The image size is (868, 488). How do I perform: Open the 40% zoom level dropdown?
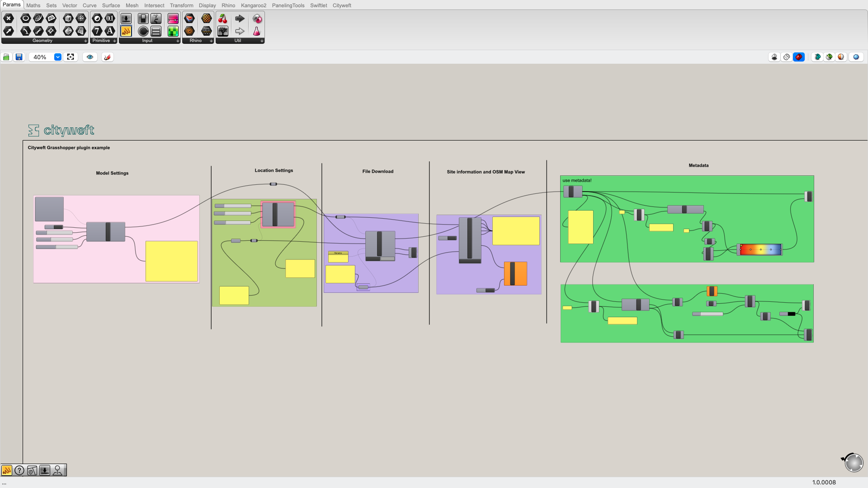[58, 57]
